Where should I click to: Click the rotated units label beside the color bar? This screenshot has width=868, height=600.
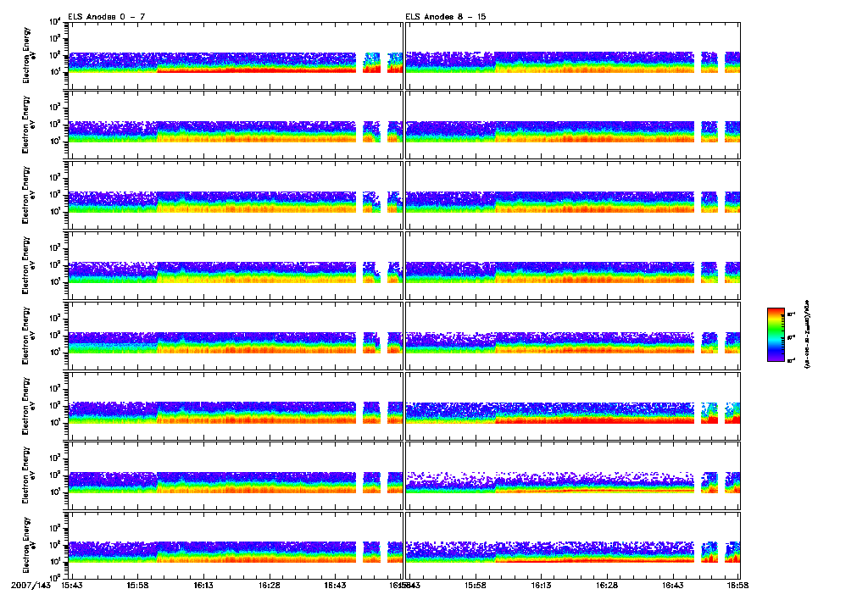click(x=807, y=335)
